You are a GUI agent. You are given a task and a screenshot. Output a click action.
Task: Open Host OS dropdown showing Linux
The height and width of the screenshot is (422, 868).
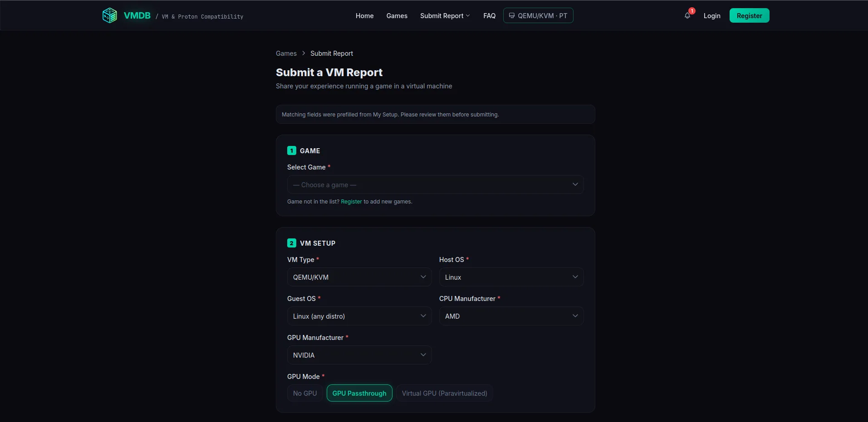(511, 277)
